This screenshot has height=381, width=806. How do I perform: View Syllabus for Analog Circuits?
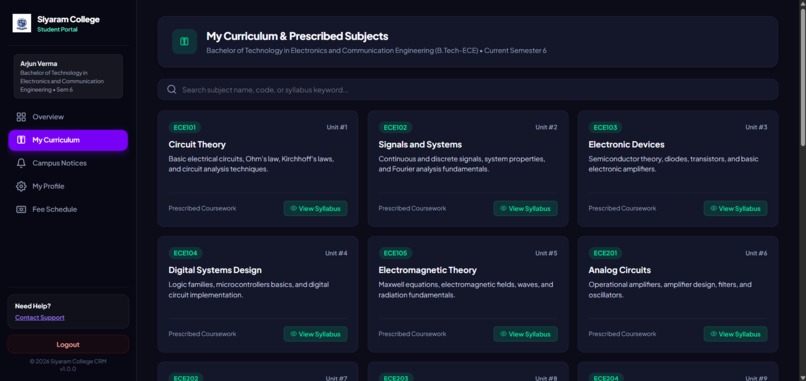736,334
